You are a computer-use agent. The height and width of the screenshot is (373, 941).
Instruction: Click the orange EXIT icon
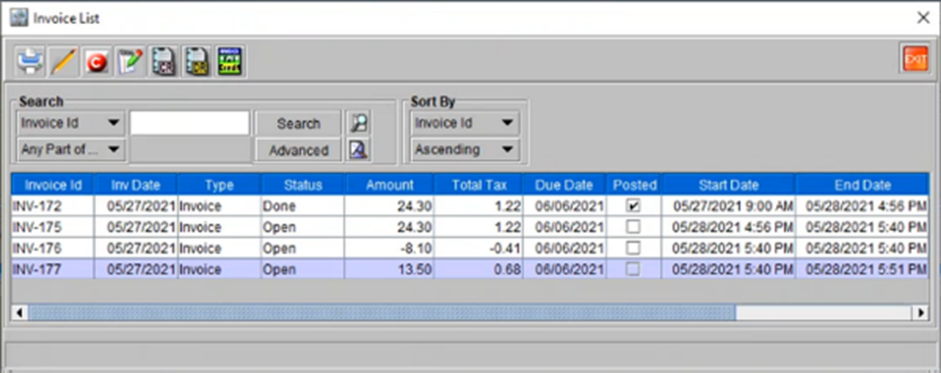click(x=915, y=59)
